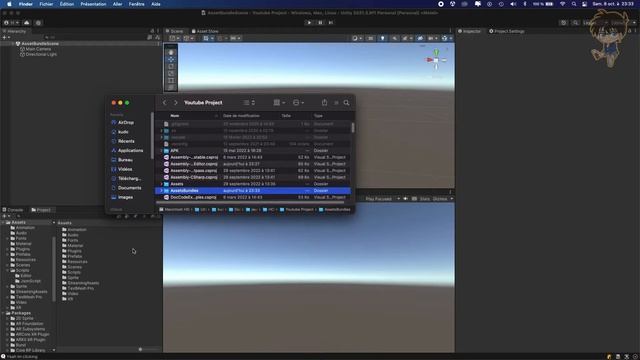Image resolution: width=640 pixels, height=360 pixels.
Task: Click the Pause button in Unity toolbar
Action: coord(320,22)
